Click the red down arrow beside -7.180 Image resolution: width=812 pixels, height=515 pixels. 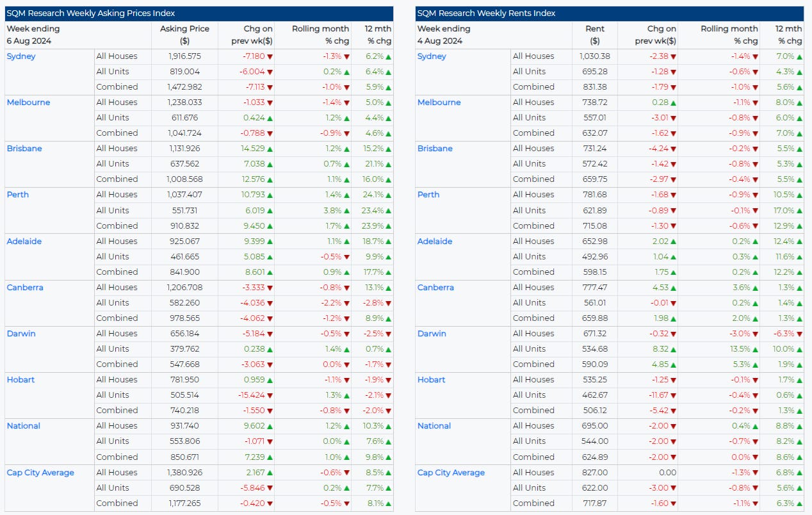pos(270,56)
